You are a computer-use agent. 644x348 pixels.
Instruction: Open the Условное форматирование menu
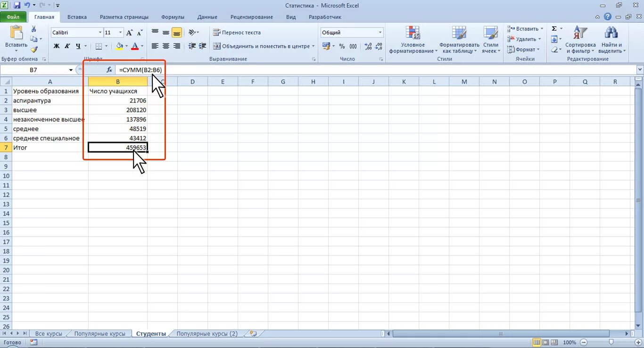pyautogui.click(x=413, y=40)
